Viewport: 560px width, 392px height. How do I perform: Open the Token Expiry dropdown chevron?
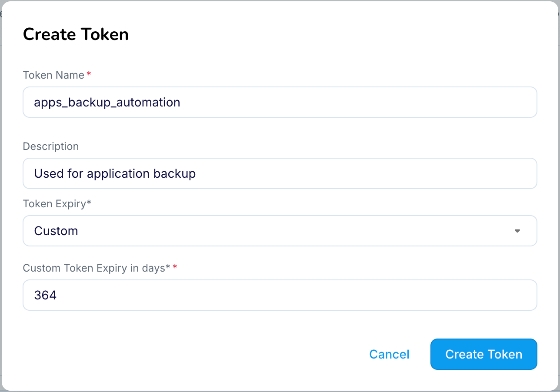coord(517,231)
